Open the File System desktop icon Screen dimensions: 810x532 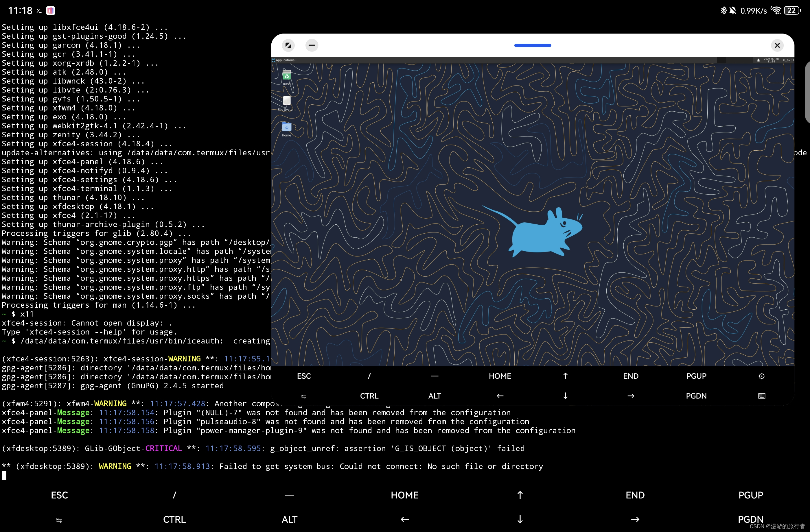click(x=287, y=103)
